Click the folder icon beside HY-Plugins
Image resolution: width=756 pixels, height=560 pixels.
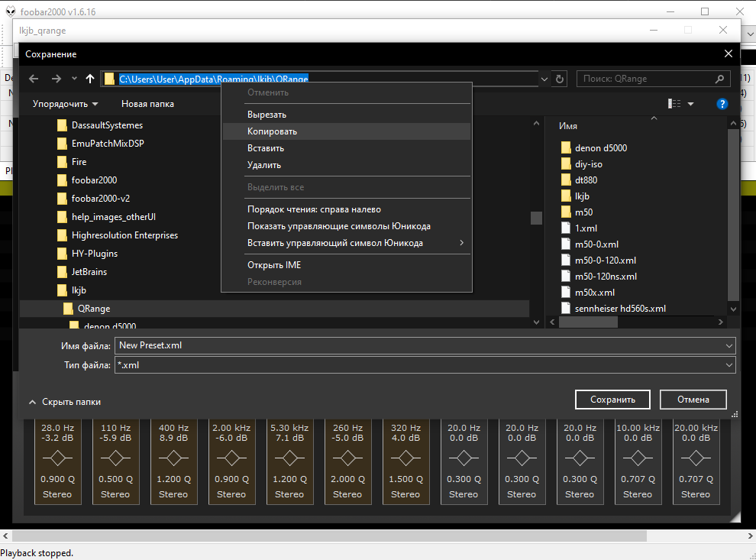pyautogui.click(x=62, y=254)
